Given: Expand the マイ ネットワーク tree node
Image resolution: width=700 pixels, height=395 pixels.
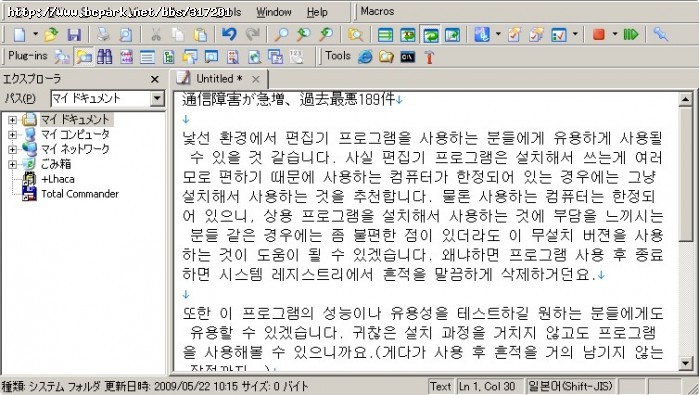Looking at the screenshot, I should point(12,149).
